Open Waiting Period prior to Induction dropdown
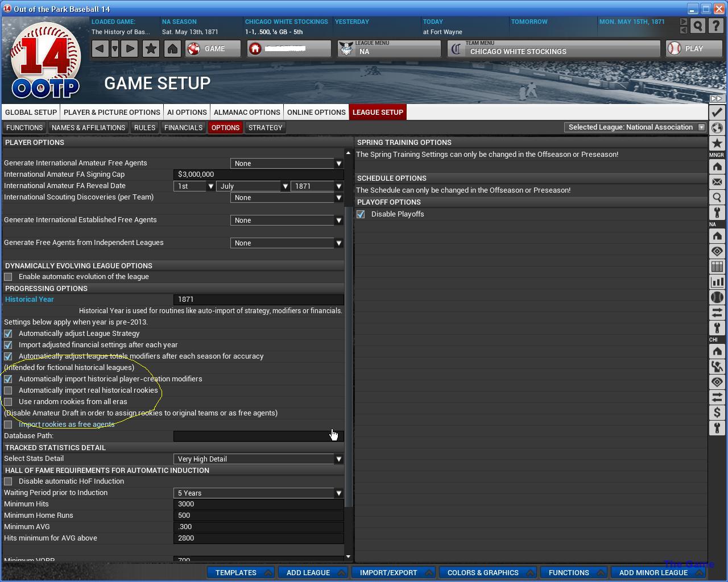Screen dimensions: 728x582 tap(259, 493)
